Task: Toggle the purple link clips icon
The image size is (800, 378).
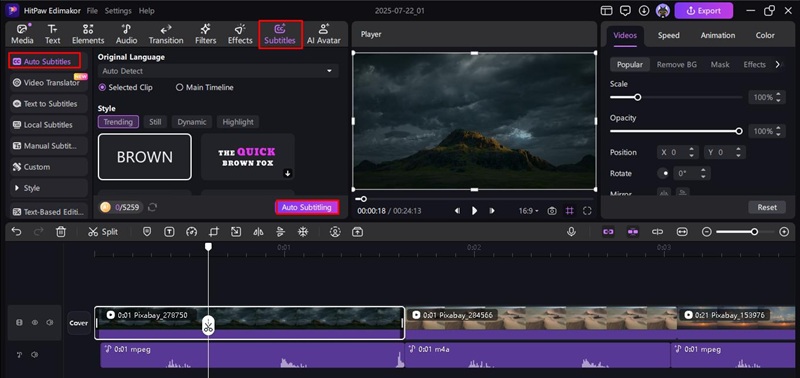Action: (x=608, y=232)
